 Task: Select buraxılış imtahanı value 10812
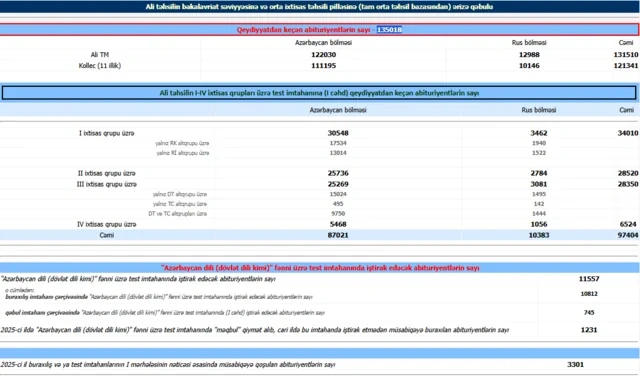(x=589, y=294)
